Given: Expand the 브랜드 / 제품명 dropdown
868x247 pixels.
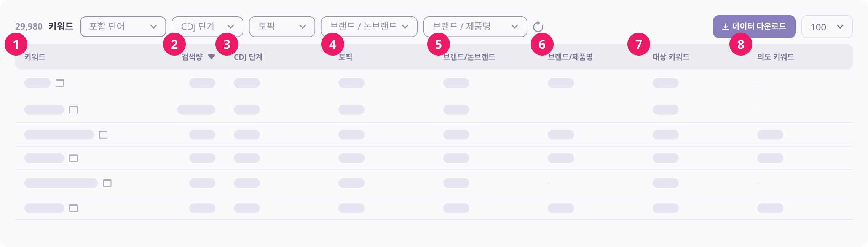Looking at the screenshot, I should [x=475, y=27].
